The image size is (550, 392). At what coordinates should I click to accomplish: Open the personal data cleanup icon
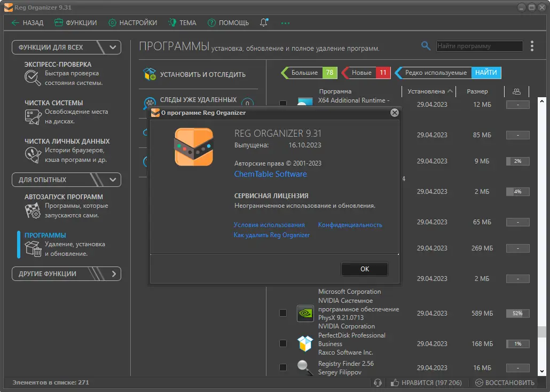[33, 155]
